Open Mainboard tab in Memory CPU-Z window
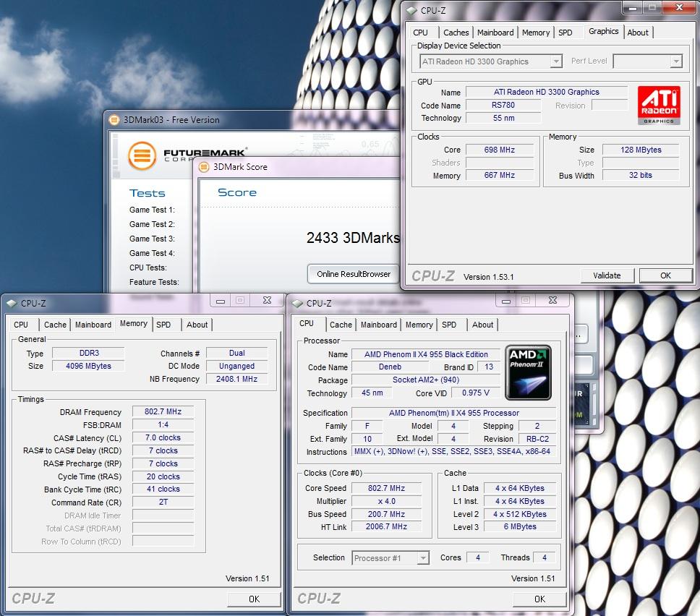The image size is (700, 616). click(x=93, y=325)
